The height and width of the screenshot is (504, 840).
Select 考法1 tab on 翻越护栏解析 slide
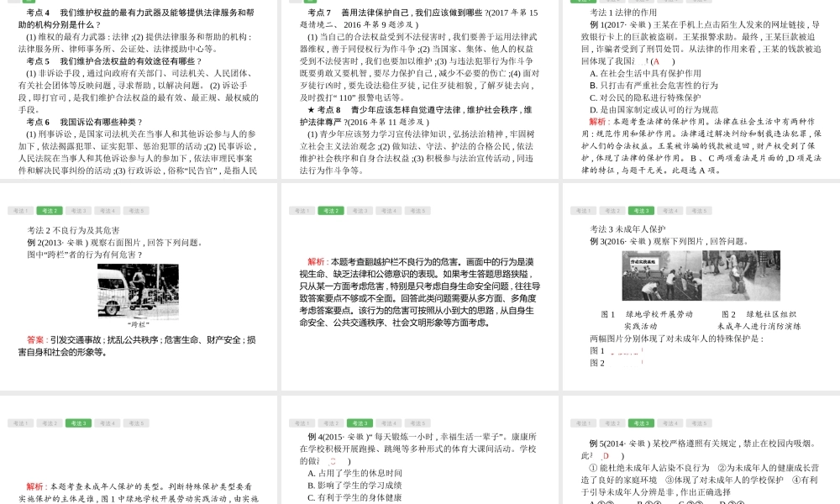(302, 211)
